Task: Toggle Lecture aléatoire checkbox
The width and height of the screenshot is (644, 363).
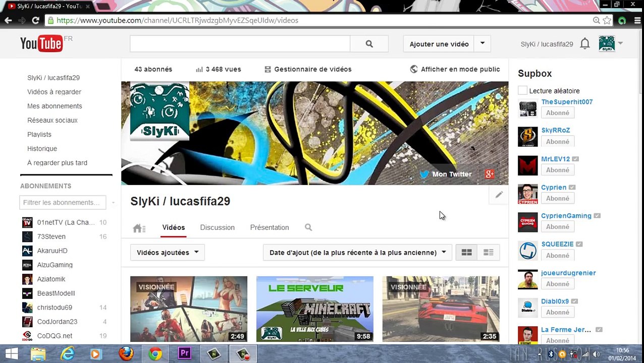Action: pos(522,91)
